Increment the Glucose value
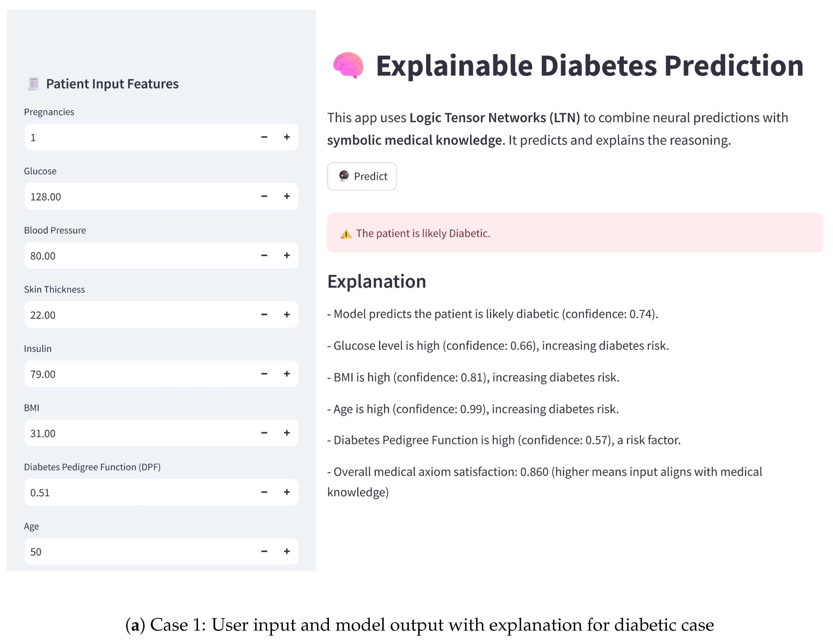Image resolution: width=833 pixels, height=644 pixels. 287,196
